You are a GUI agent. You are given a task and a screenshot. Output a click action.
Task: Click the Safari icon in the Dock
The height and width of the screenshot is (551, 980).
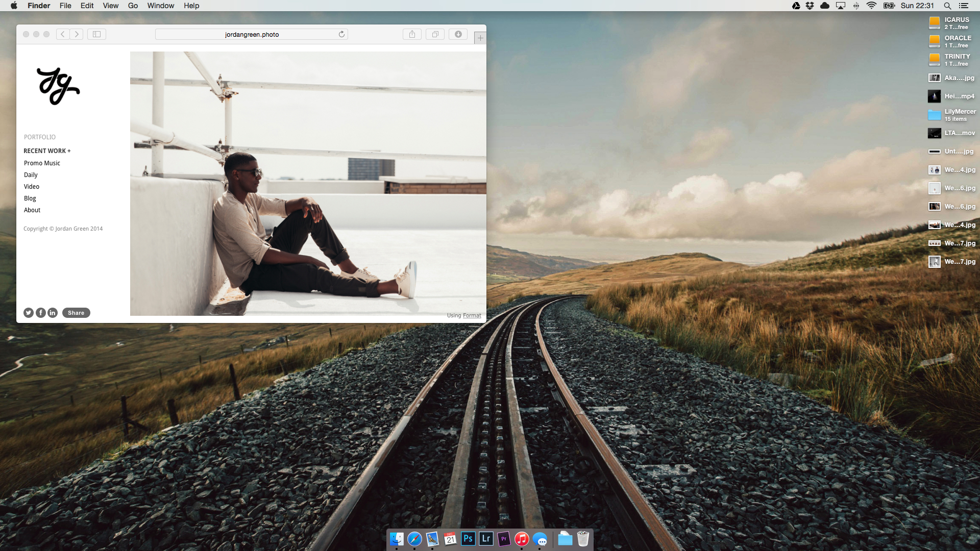(x=414, y=539)
